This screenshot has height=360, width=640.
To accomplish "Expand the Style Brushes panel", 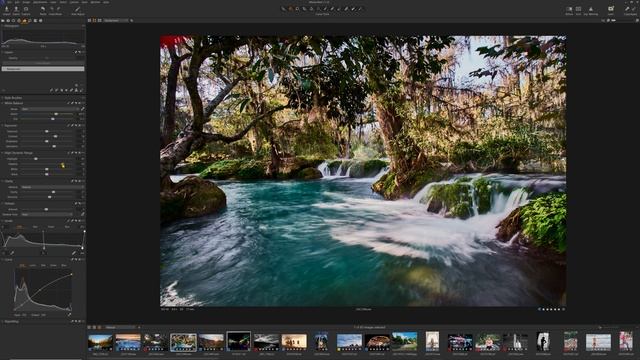I will coord(2,98).
